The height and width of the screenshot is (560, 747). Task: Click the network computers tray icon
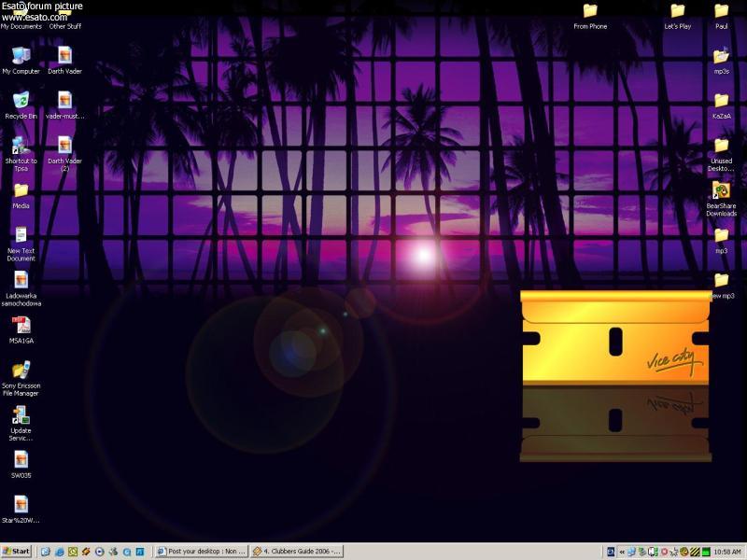coord(632,552)
